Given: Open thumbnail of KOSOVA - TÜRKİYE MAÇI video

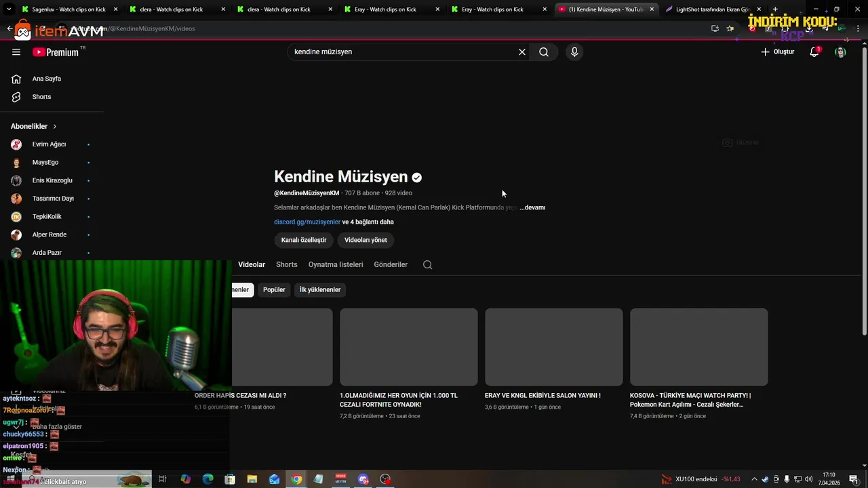Looking at the screenshot, I should (699, 347).
